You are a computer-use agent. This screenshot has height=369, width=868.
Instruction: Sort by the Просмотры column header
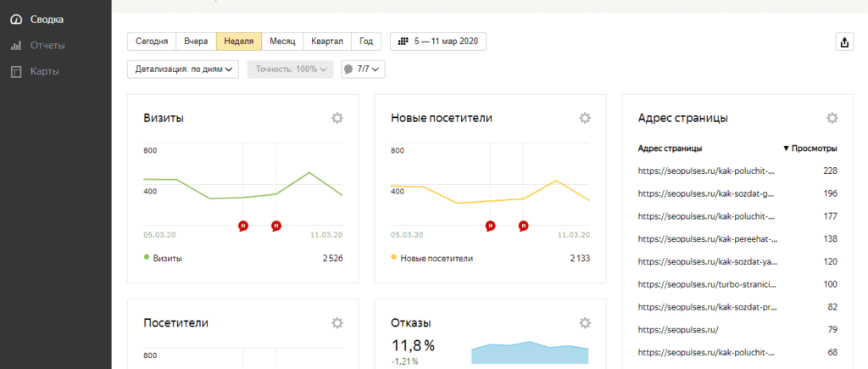(x=810, y=148)
